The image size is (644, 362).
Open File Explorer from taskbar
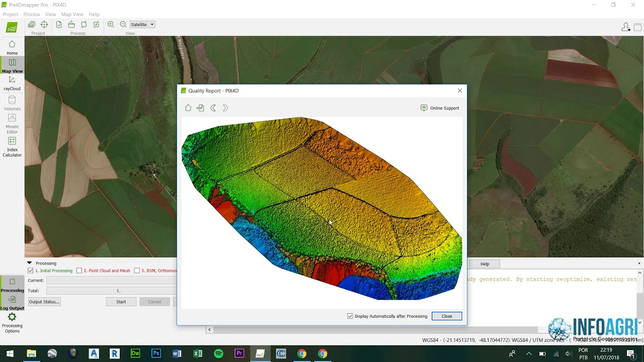point(31,354)
